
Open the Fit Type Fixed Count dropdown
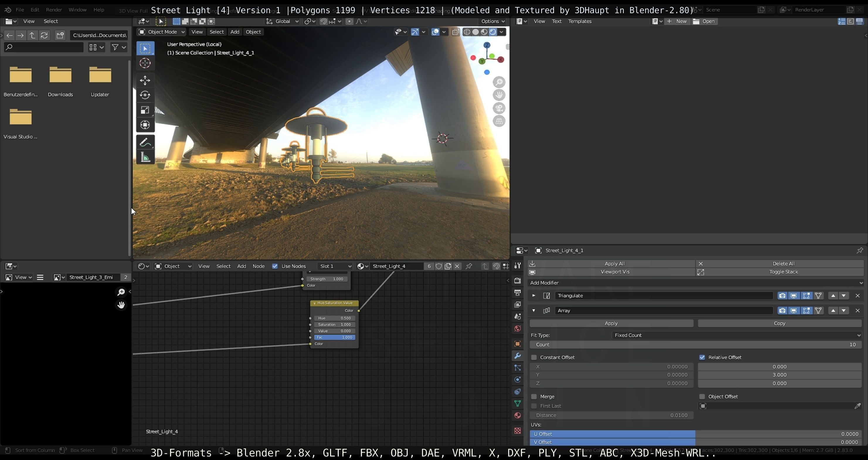tap(736, 335)
